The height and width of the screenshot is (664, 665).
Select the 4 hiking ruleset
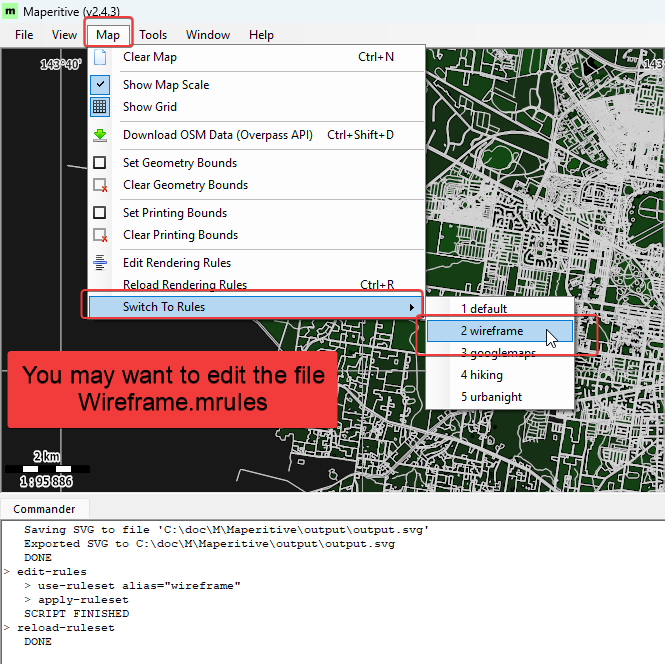(500, 375)
